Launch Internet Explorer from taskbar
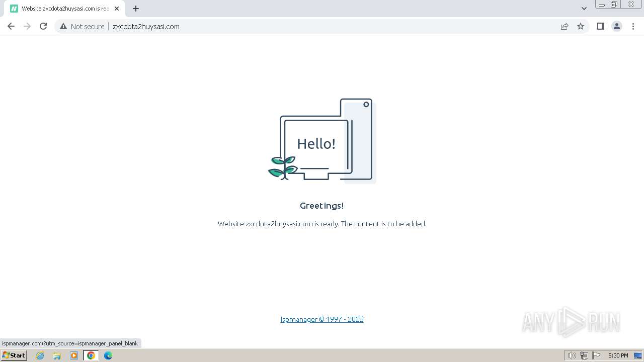The width and height of the screenshot is (644, 362). pos(40,355)
